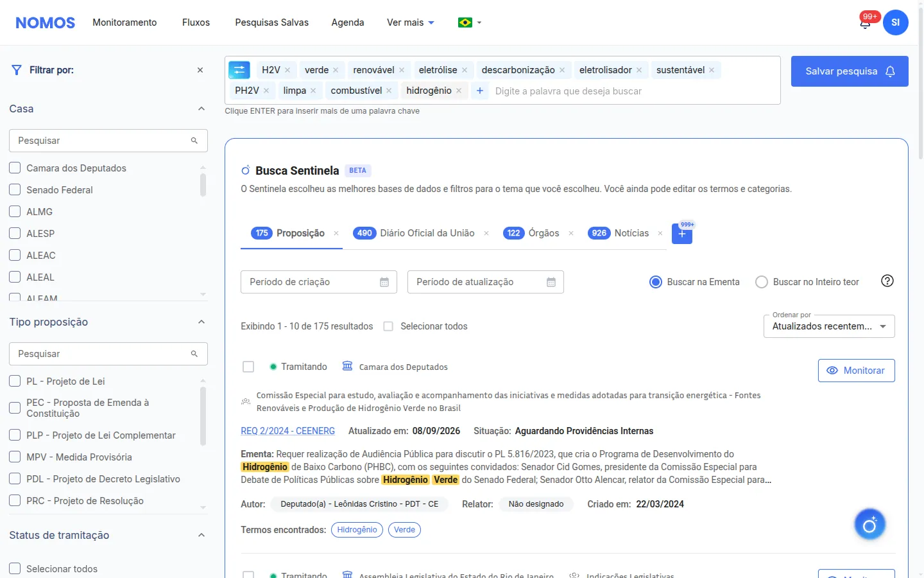The width and height of the screenshot is (924, 578).
Task: Open the help question mark icon
Action: [x=887, y=281]
